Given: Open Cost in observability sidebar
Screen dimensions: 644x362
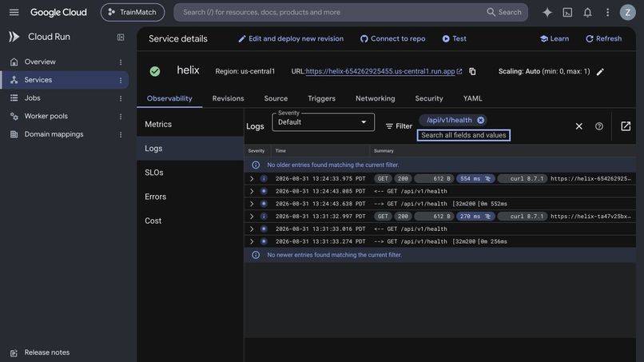Looking at the screenshot, I should tap(190, 221).
